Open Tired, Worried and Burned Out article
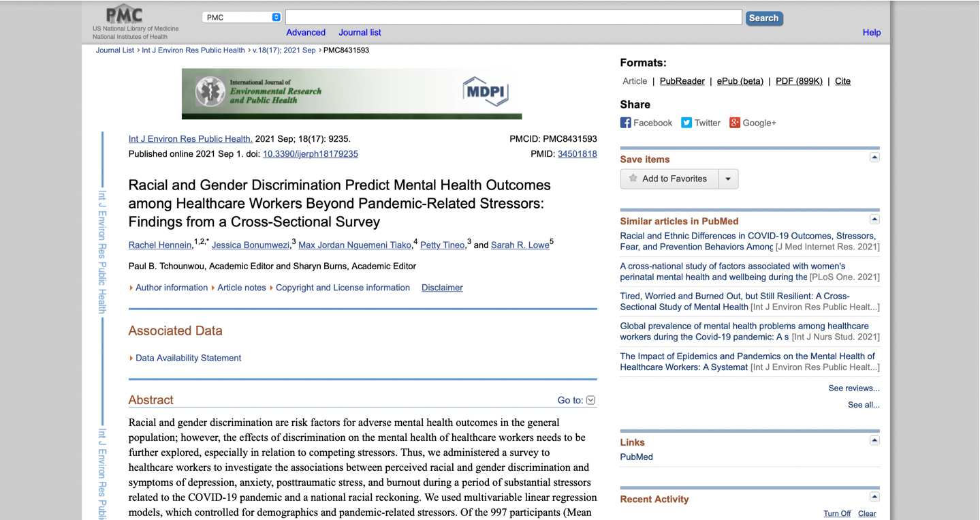980x520 pixels. [735, 301]
